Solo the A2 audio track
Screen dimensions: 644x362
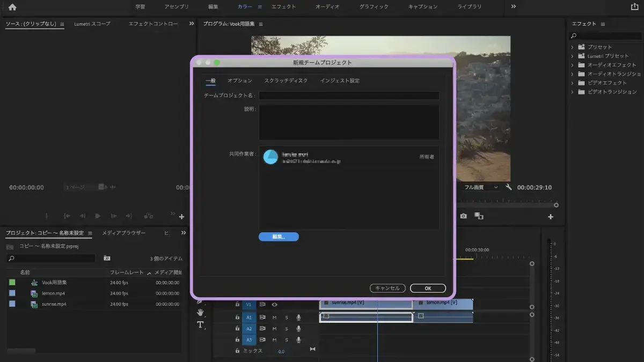pyautogui.click(x=287, y=329)
